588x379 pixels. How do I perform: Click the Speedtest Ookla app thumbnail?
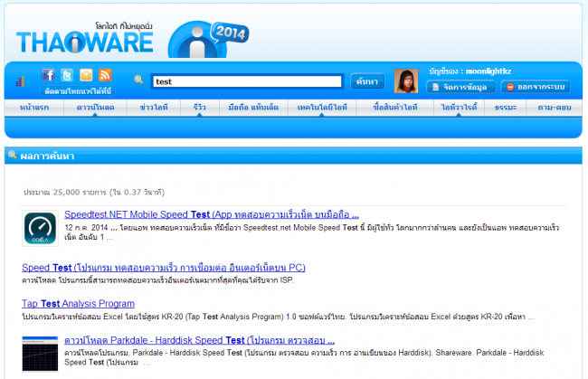tap(40, 228)
